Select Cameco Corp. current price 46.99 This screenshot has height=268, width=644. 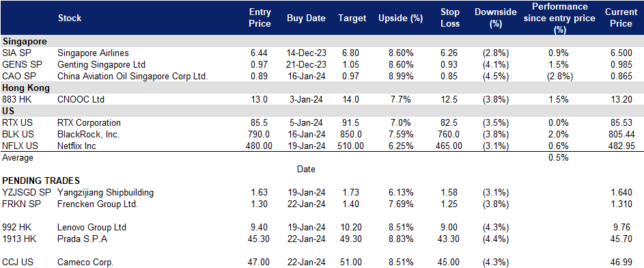(x=624, y=262)
